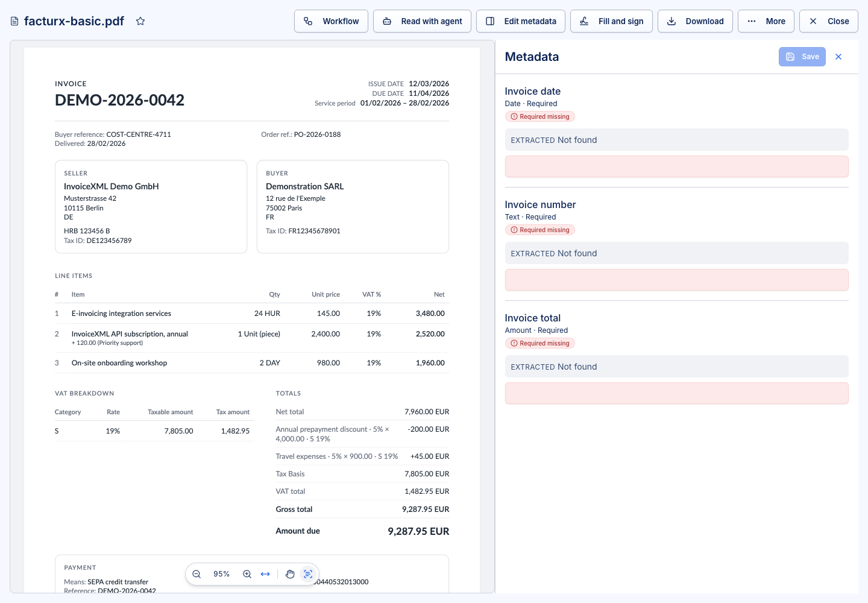Click the EXTRACTED Not found row under Invoice date
The height and width of the screenshot is (603, 868).
click(677, 140)
